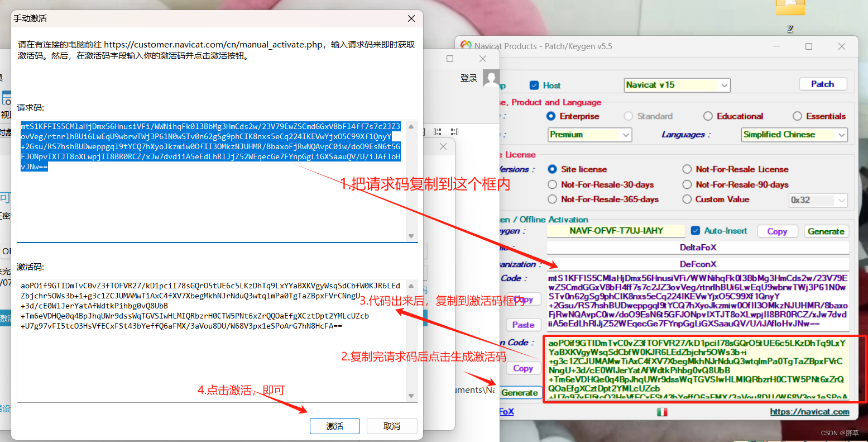This screenshot has width=868, height=442.
Task: Maximize the background Navicat window
Action: point(450,58)
